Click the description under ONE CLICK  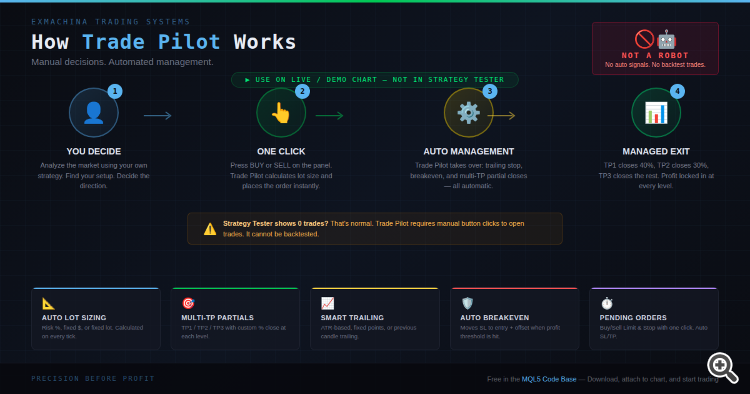coord(281,175)
